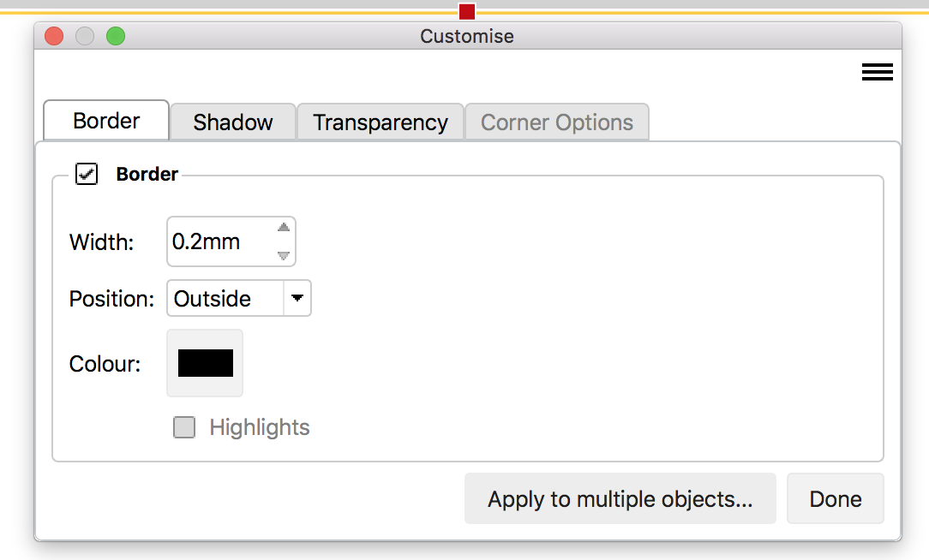
Task: Click the greyed minimise window button
Action: 85,36
